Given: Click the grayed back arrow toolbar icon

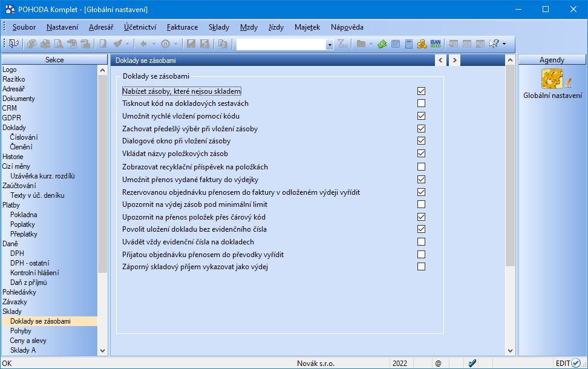Looking at the screenshot, I should [143, 44].
